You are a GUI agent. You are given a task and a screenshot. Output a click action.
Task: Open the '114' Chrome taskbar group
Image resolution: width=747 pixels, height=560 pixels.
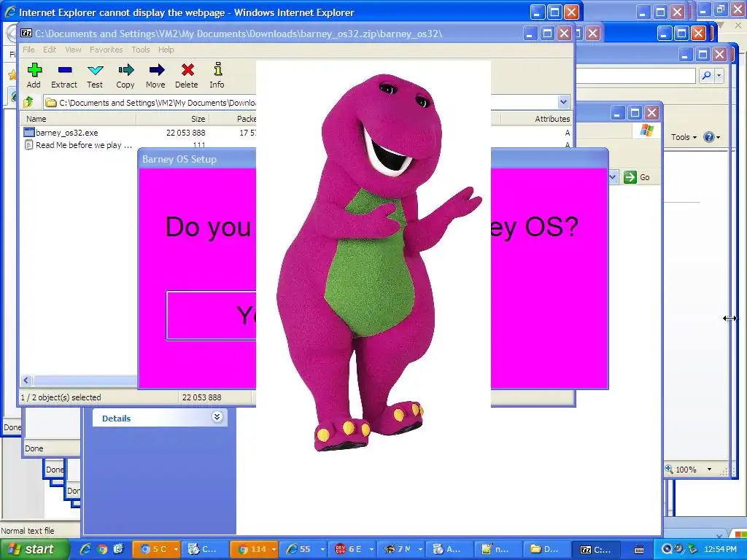pyautogui.click(x=254, y=549)
